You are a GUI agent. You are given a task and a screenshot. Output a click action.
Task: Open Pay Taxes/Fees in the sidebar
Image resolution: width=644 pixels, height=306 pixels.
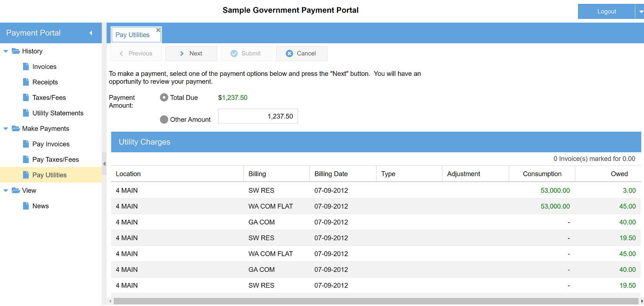pos(55,160)
